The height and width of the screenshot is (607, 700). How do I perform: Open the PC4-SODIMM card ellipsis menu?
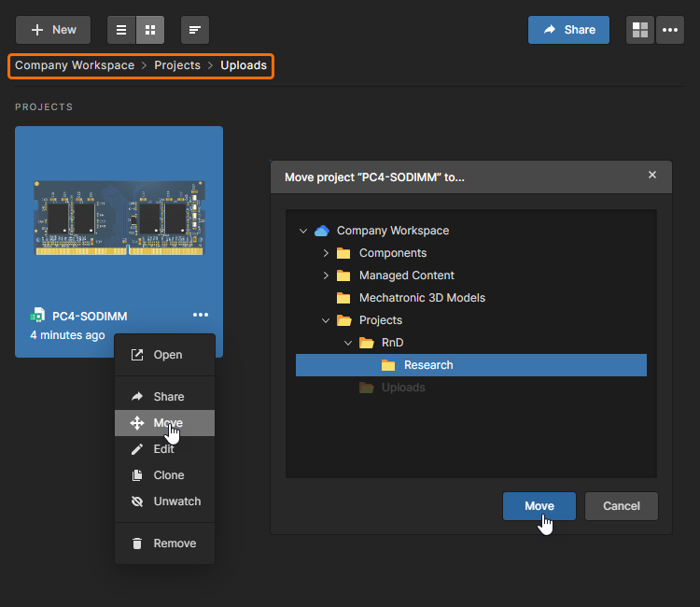point(201,316)
